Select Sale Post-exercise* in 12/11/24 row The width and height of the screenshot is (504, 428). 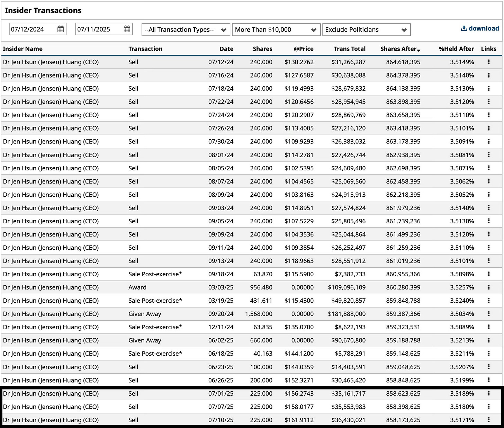tap(155, 327)
